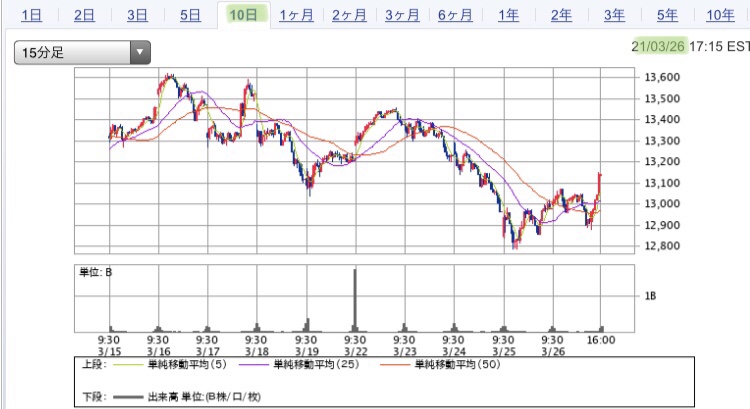750x409 pixels.
Task: Click the purple line swatch for 単純移動平均(25)
Action: pos(254,365)
